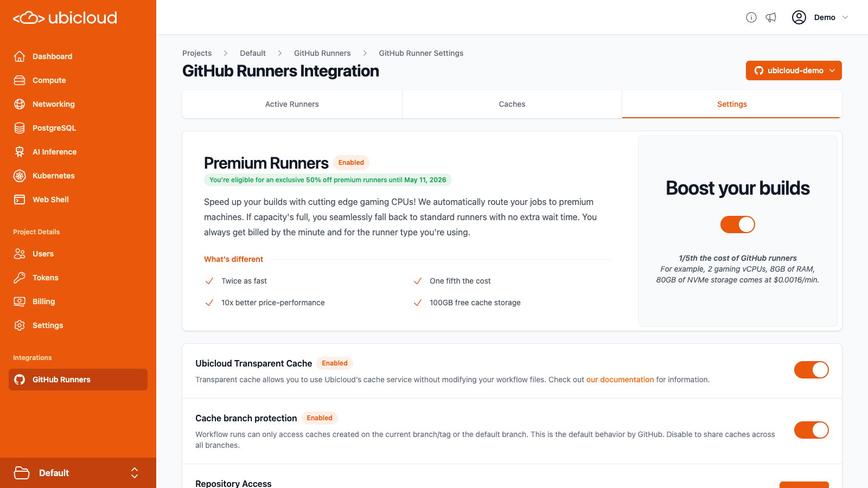This screenshot has width=868, height=488.
Task: Click the 50% off eligibility notice
Action: tap(328, 180)
